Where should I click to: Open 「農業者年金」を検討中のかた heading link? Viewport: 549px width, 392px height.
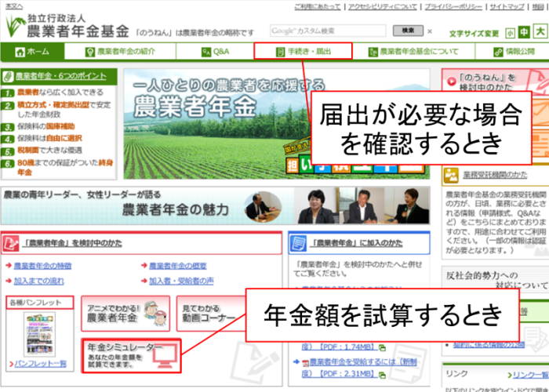click(x=72, y=243)
